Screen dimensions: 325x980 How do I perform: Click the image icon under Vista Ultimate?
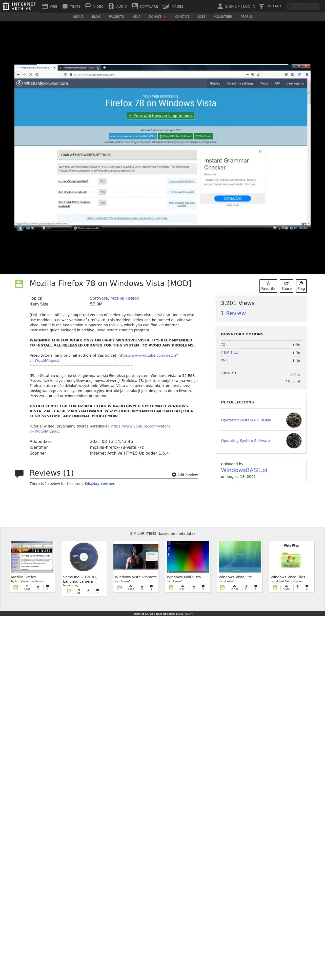[x=119, y=587]
